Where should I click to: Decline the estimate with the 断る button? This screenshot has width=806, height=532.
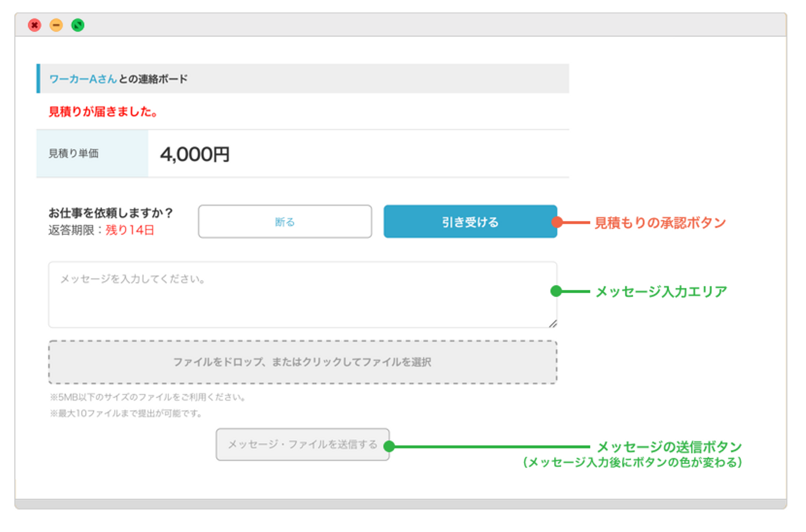284,222
